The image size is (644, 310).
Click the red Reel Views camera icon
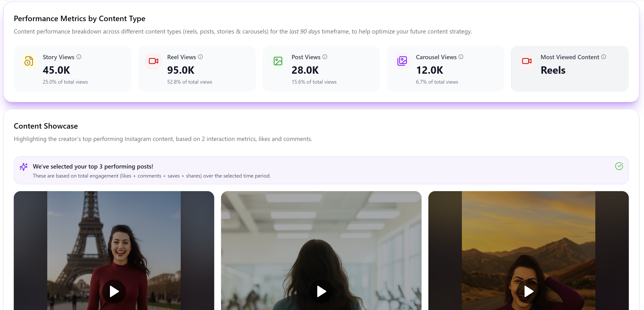[x=153, y=61]
